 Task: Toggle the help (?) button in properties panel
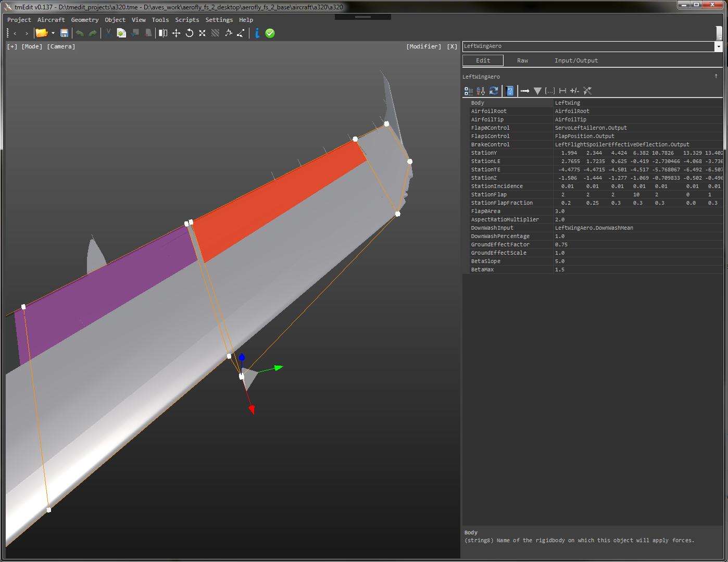pyautogui.click(x=509, y=91)
